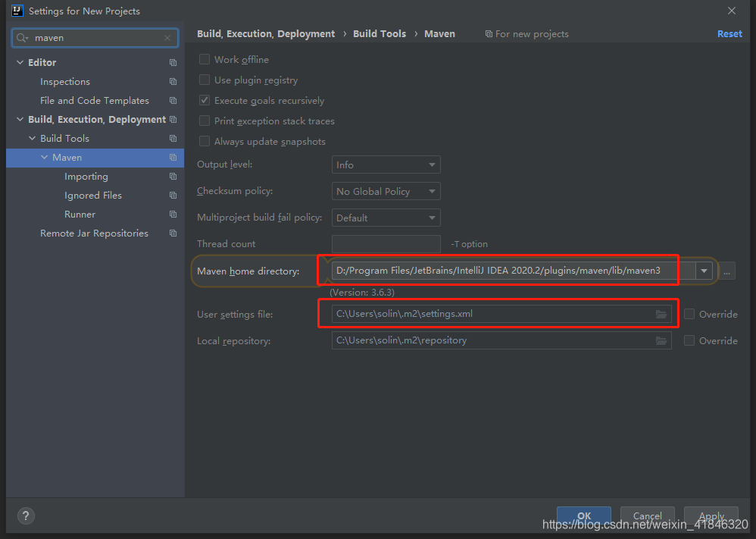This screenshot has height=539, width=756.
Task: Tick Override for User settings file
Action: [x=689, y=314]
